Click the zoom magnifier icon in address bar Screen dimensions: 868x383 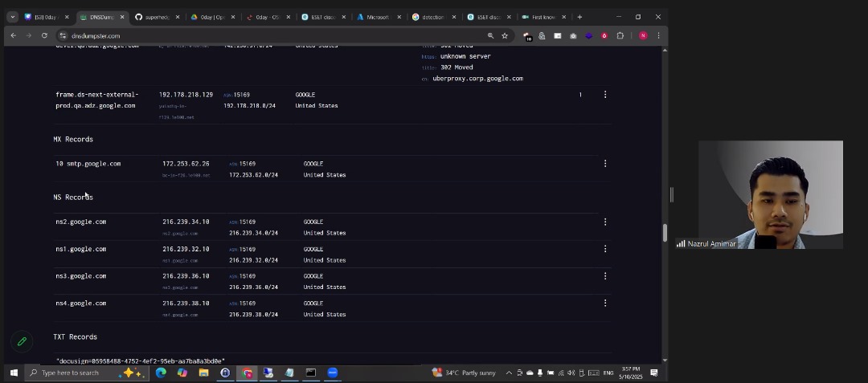pyautogui.click(x=490, y=35)
